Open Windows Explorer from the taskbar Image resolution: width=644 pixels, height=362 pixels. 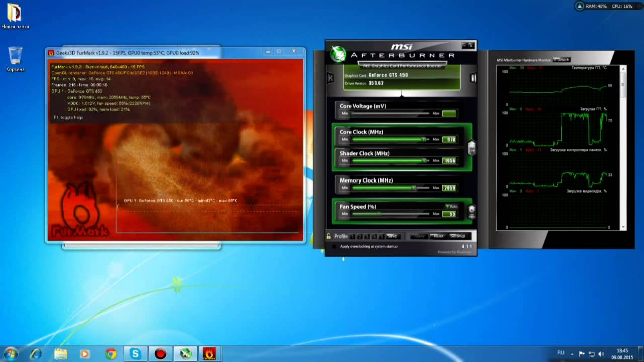click(x=61, y=354)
